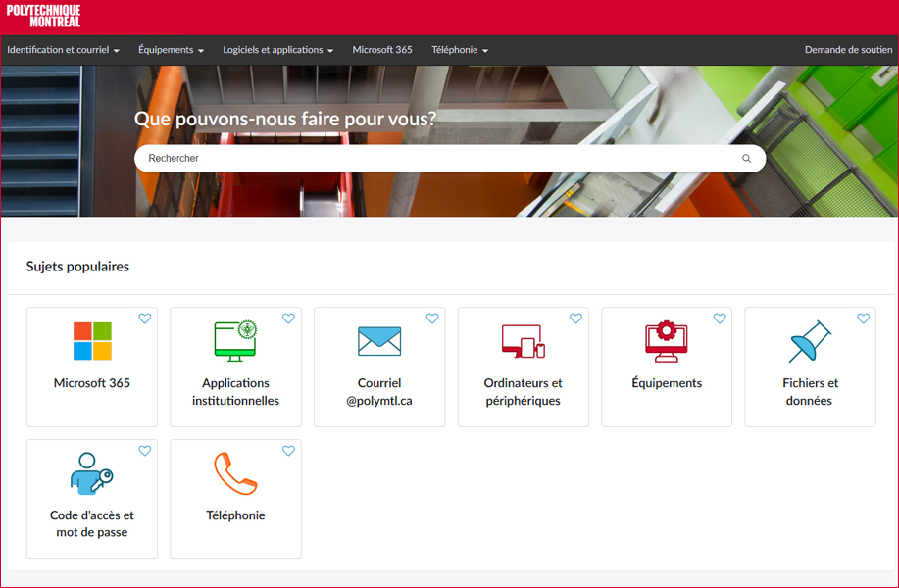Toggle favorite heart on Courriel @polymtl.ca card
Image resolution: width=899 pixels, height=588 pixels.
[x=432, y=318]
